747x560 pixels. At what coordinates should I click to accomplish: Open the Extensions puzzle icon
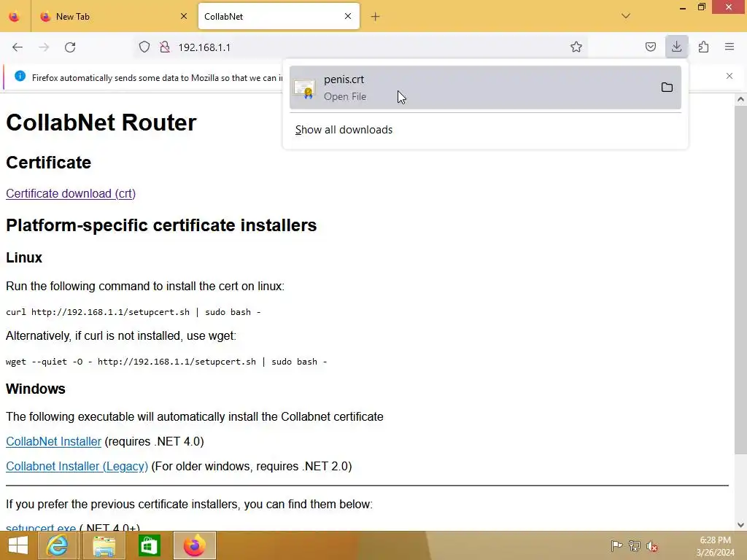703,47
